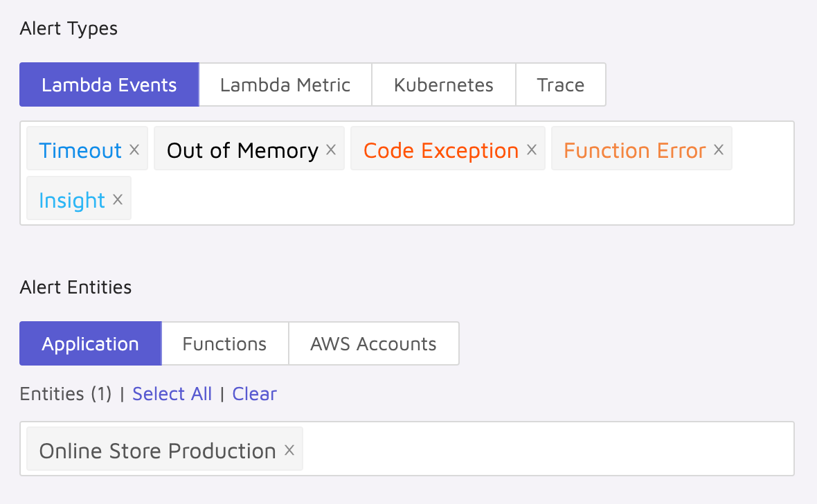Remove Online Store Production entity

coord(289,450)
